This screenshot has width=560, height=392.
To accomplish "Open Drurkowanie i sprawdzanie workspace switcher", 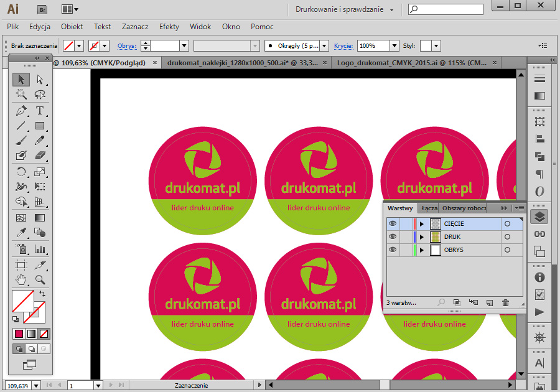I will (344, 9).
